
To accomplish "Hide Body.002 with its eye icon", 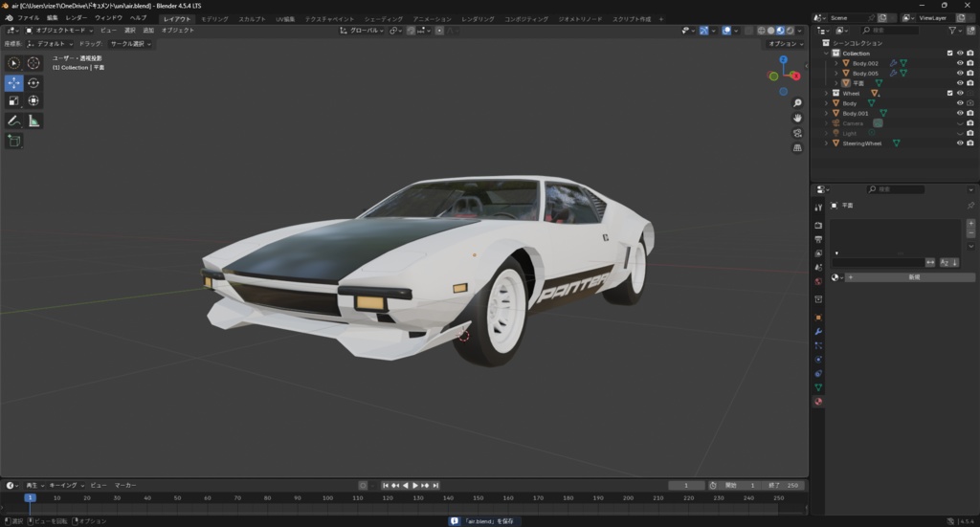I will click(x=960, y=63).
